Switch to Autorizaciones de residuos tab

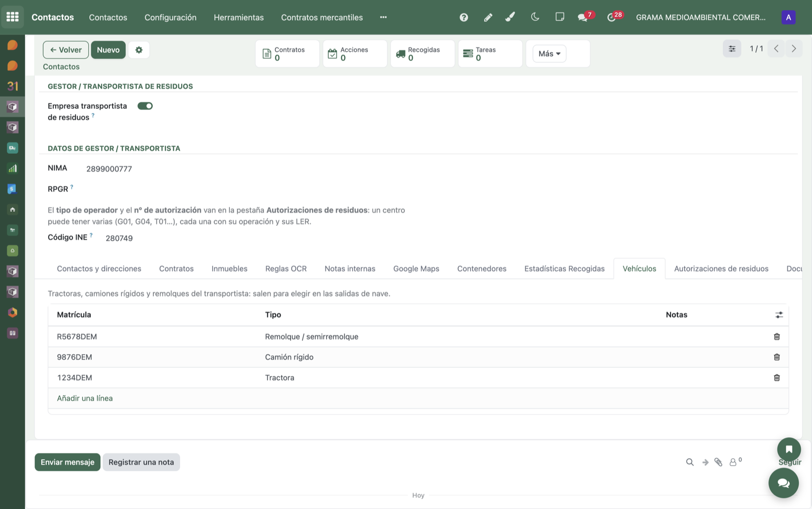tap(721, 269)
